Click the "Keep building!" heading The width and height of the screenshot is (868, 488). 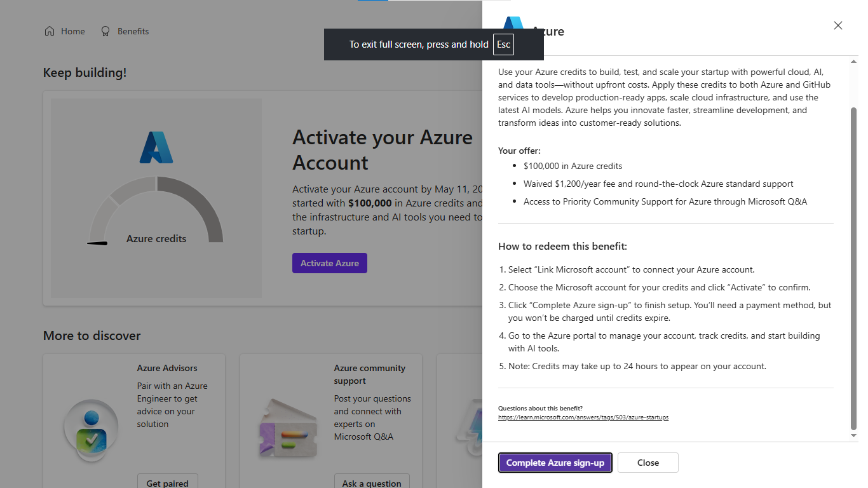point(85,73)
